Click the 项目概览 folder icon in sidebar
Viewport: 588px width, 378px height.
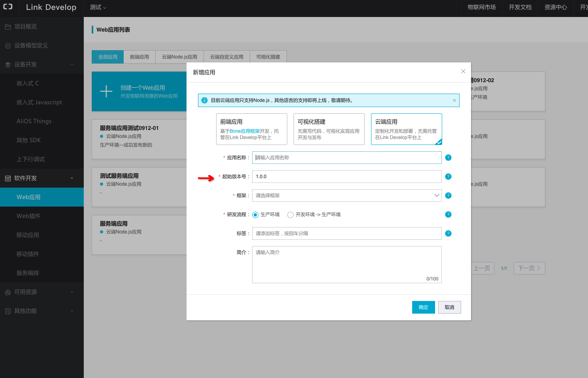pyautogui.click(x=8, y=26)
